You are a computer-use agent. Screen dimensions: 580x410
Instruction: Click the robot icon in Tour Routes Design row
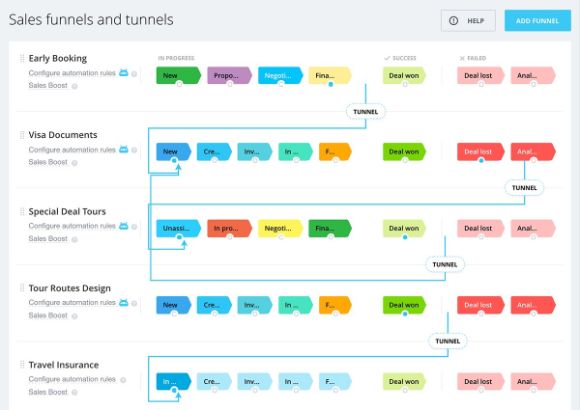coord(124,302)
